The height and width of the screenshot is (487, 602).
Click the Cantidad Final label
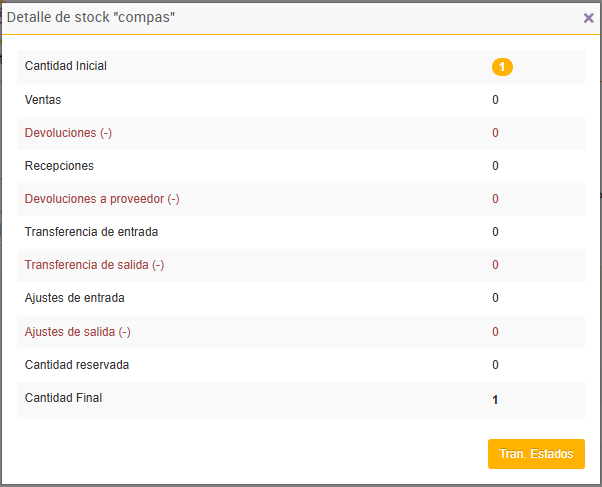(x=64, y=398)
